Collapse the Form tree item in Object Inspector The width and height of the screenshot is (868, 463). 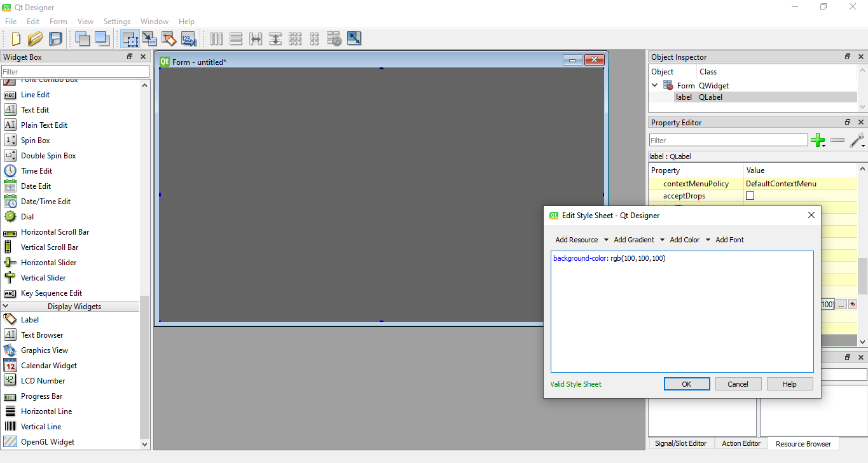pyautogui.click(x=655, y=85)
